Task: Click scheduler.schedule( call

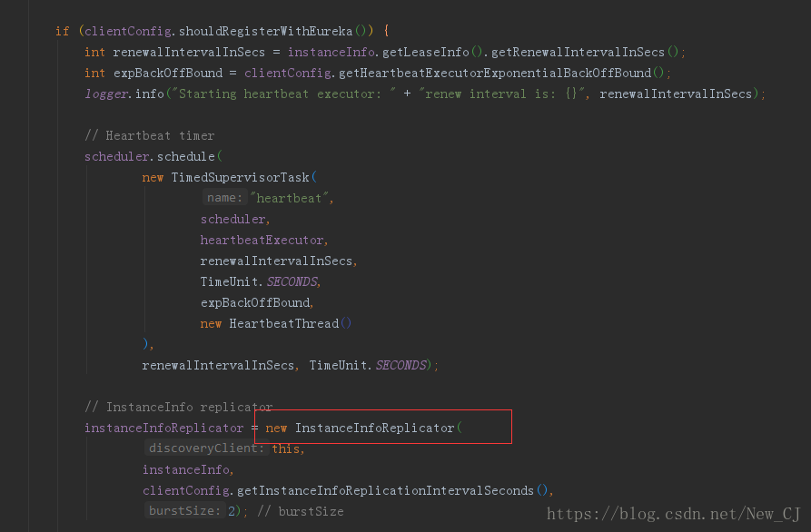Action: click(x=153, y=157)
